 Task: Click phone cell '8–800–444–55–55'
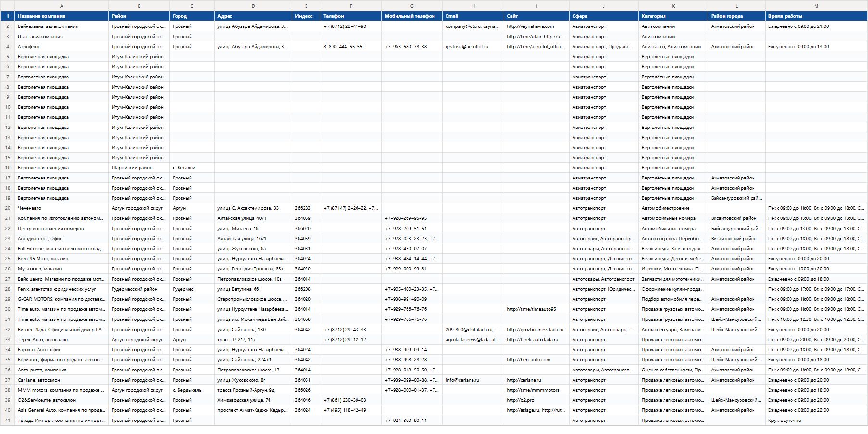pos(351,47)
